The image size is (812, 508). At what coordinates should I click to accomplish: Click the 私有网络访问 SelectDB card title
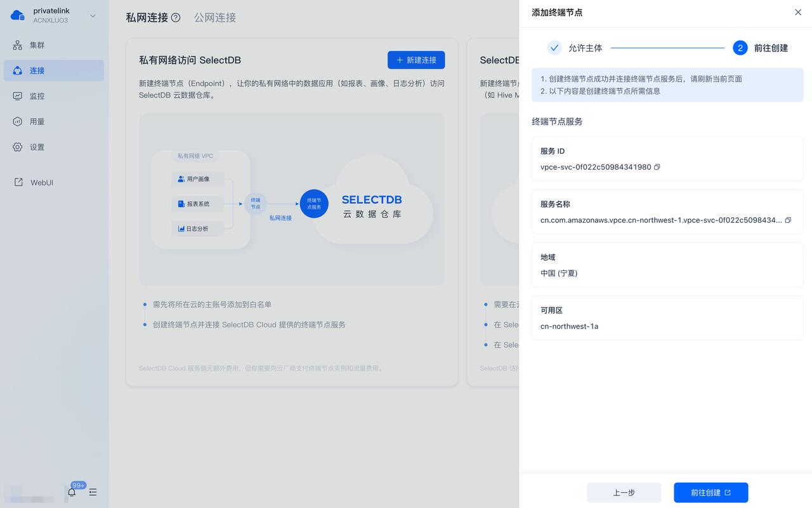tap(190, 60)
